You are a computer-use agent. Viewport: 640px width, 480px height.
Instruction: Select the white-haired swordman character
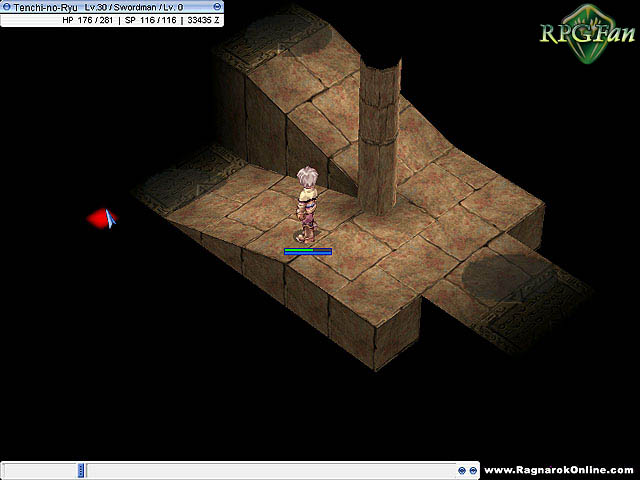307,204
